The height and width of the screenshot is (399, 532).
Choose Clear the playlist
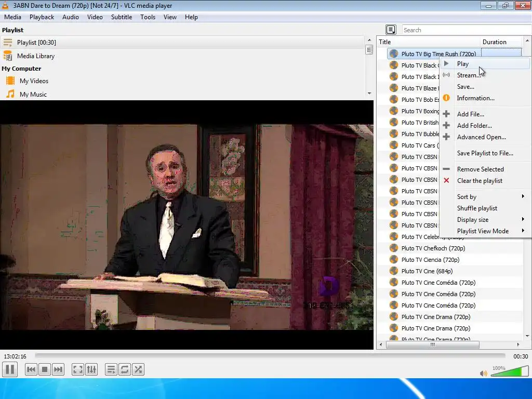(x=485, y=180)
